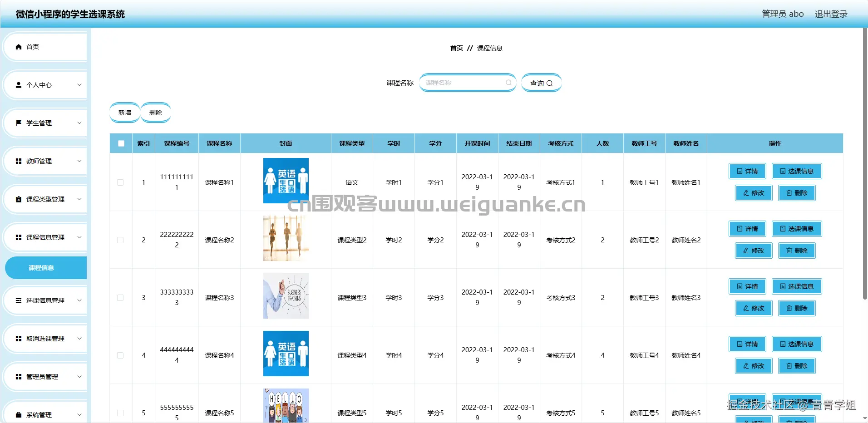This screenshot has width=868, height=423.
Task: Click the 选课信息 button in row 课程名称4
Action: point(797,344)
